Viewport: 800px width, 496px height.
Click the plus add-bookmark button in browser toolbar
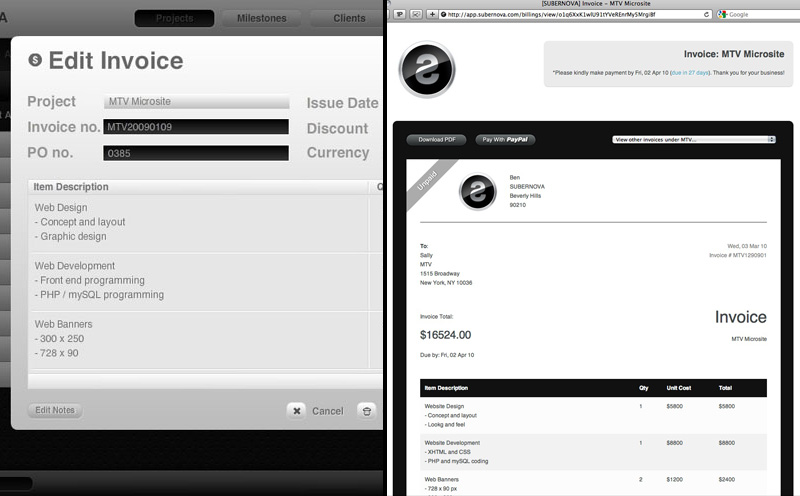pyautogui.click(x=431, y=14)
